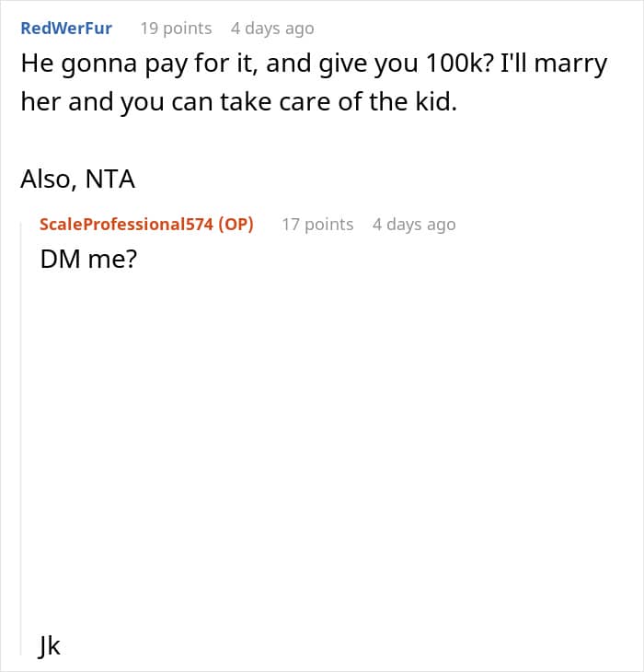Open RedWerFur's user profile
This screenshot has height=672, width=644.
coord(66,29)
